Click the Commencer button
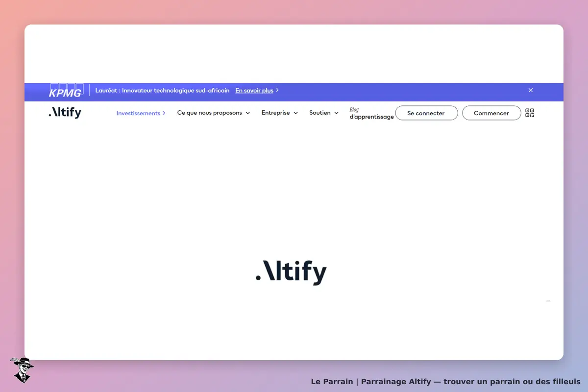Viewport: 588px width, 392px height. tap(491, 113)
